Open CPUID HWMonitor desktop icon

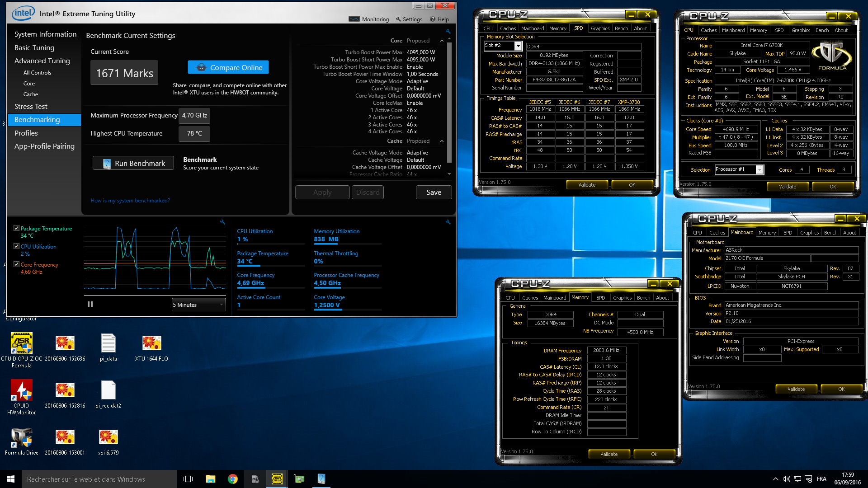(22, 397)
